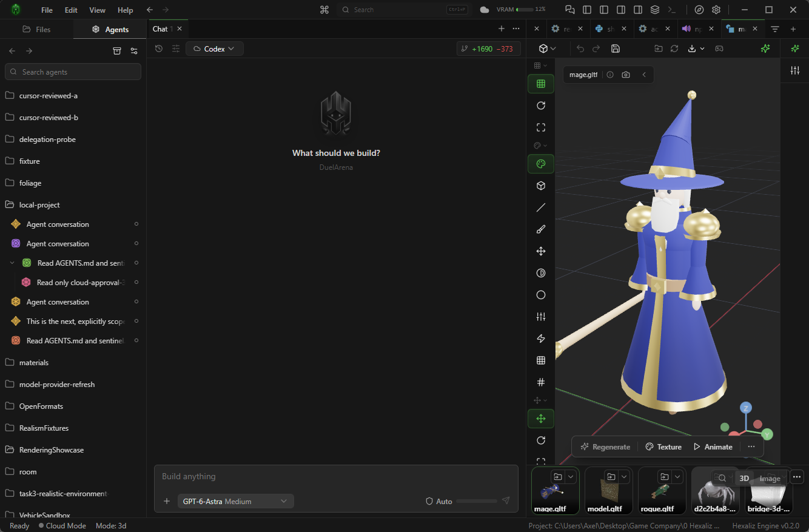Click the hash icon in the viewport sidebar
The image size is (809, 532).
pos(541,382)
